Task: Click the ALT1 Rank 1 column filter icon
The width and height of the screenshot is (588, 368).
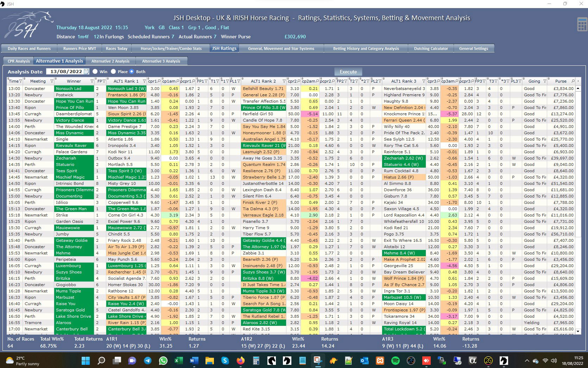Action: click(x=144, y=81)
